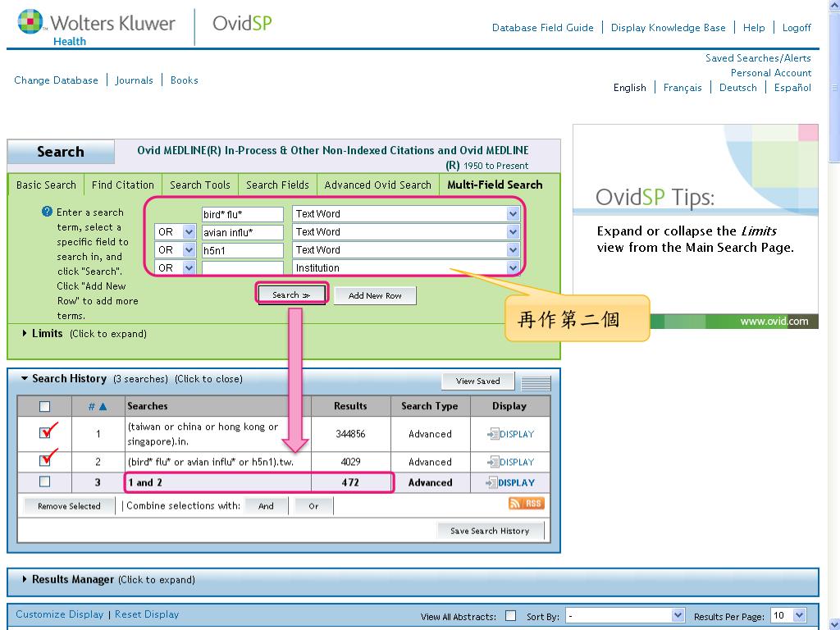Open Display Knowledge Base link

pos(668,28)
